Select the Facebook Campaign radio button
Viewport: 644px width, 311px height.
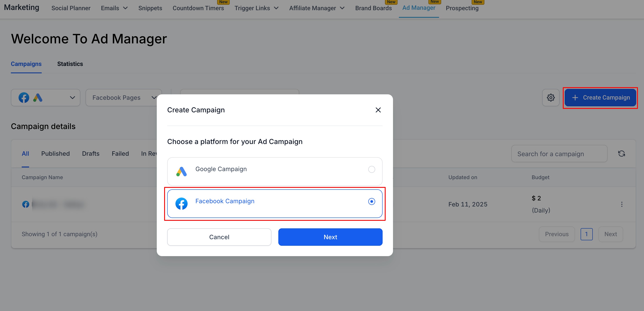(372, 201)
